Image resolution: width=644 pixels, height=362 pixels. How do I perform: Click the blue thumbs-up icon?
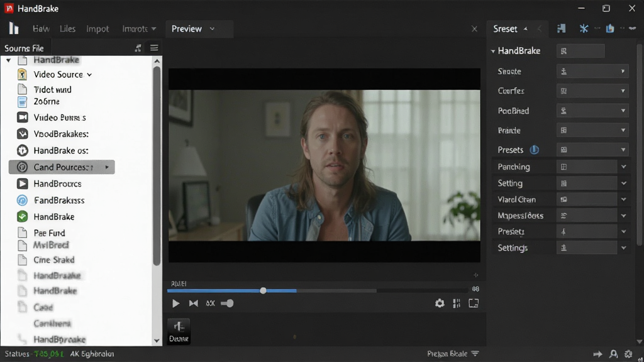(x=610, y=28)
